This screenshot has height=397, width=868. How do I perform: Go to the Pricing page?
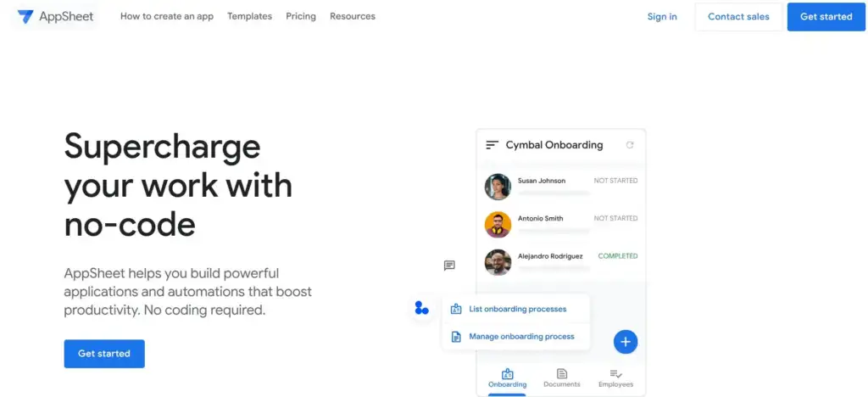301,17
